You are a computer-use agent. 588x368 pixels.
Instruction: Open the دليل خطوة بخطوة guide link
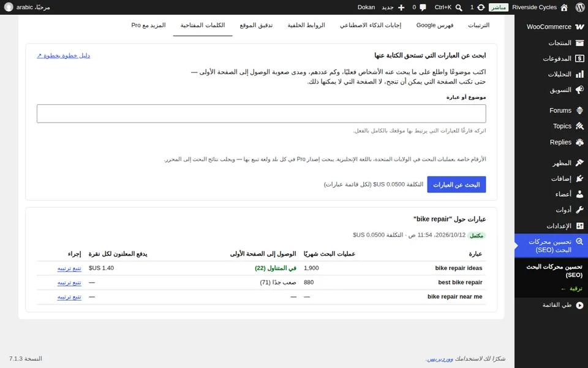(63, 56)
